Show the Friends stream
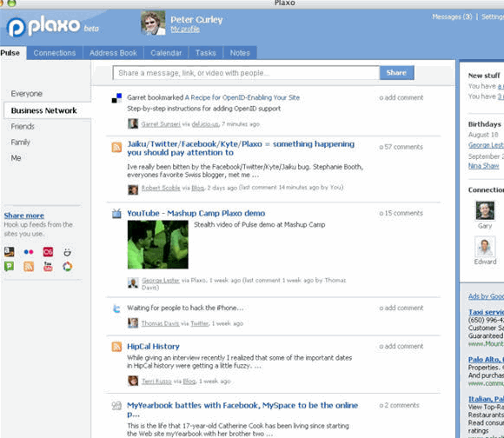This screenshot has height=438, width=504. (23, 127)
